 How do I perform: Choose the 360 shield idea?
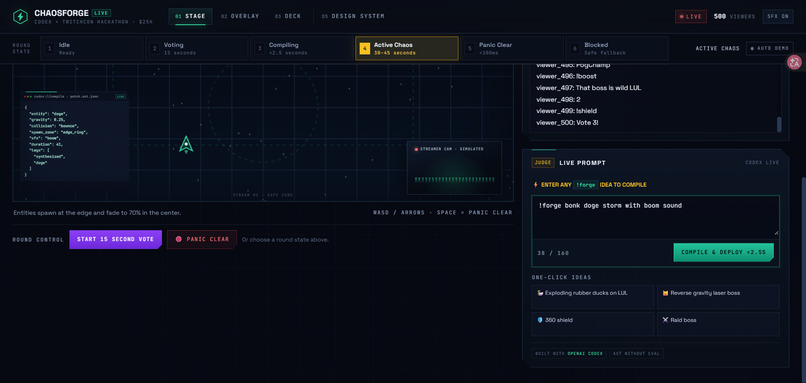coord(593,324)
